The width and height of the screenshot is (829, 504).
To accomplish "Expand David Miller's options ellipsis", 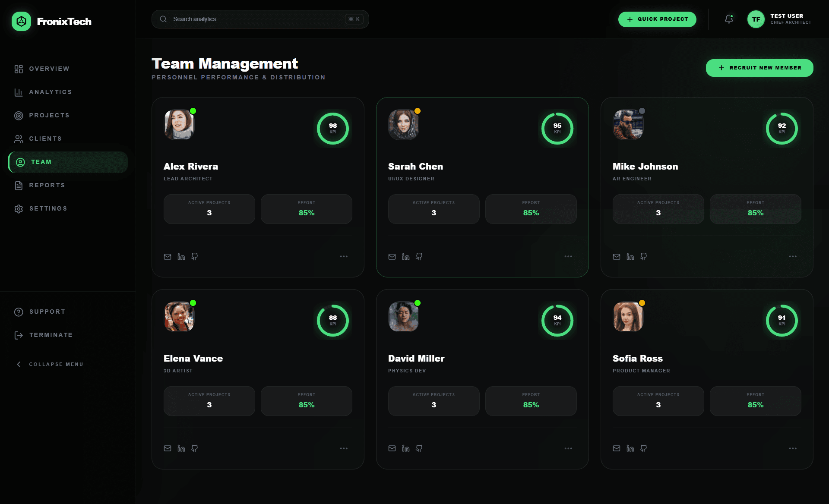I will pyautogui.click(x=568, y=448).
